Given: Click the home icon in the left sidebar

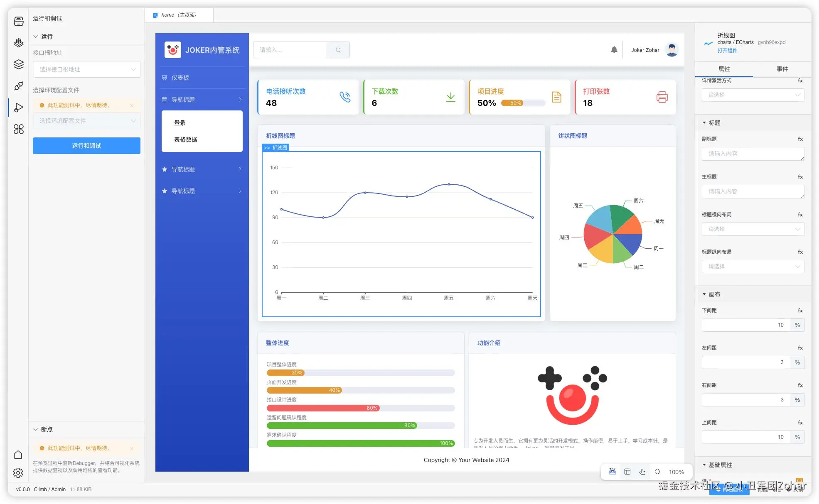Looking at the screenshot, I should pos(18,455).
